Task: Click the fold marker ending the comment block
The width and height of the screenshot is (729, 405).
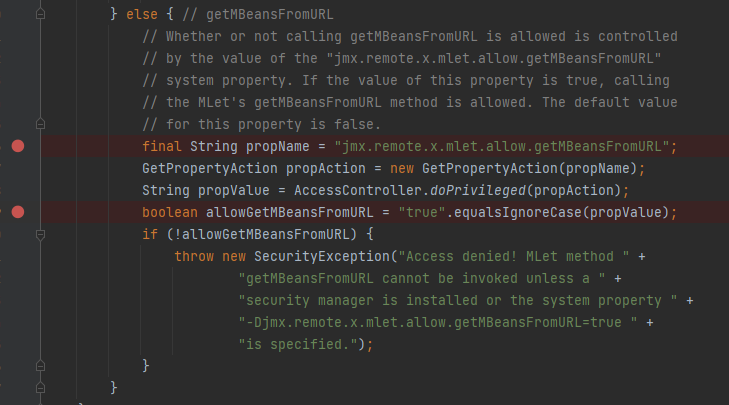Action: coord(41,125)
